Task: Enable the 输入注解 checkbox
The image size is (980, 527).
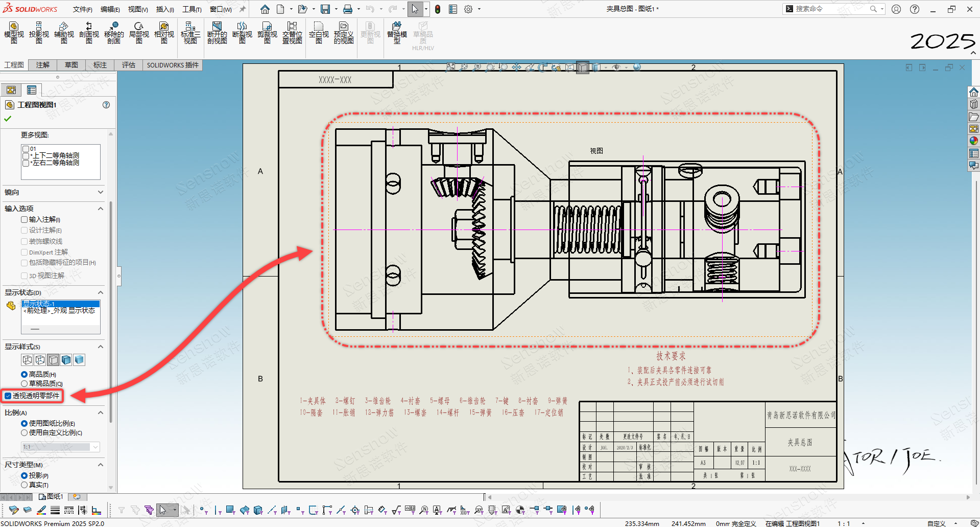Action: [x=25, y=219]
